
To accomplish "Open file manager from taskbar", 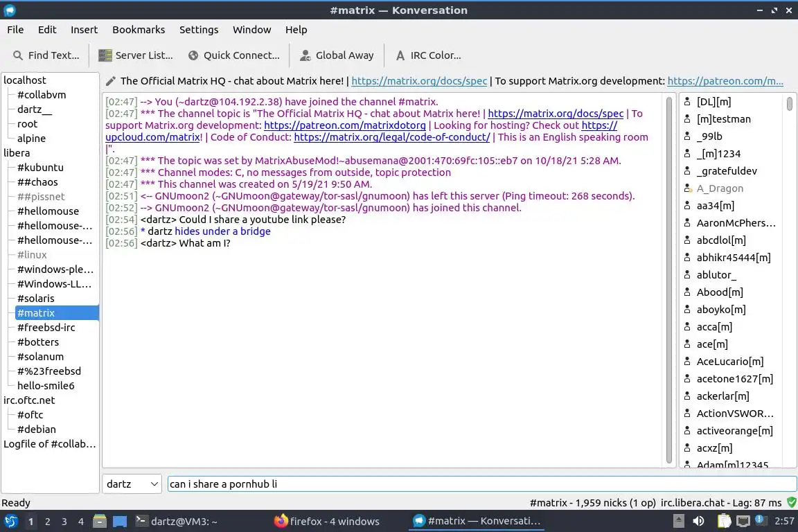I will 100,522.
